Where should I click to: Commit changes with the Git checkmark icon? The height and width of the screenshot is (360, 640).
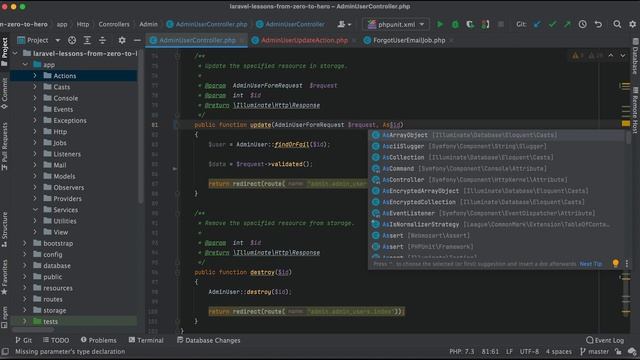click(552, 24)
